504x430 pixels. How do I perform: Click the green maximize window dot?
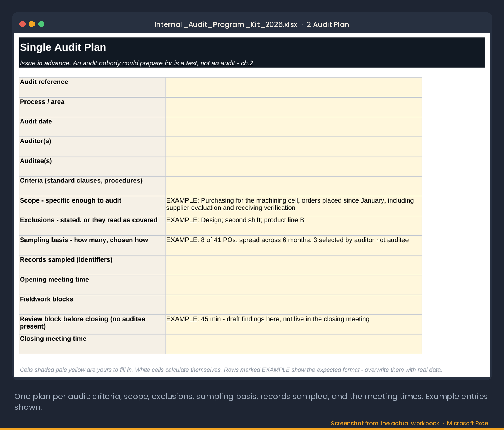[x=41, y=24]
